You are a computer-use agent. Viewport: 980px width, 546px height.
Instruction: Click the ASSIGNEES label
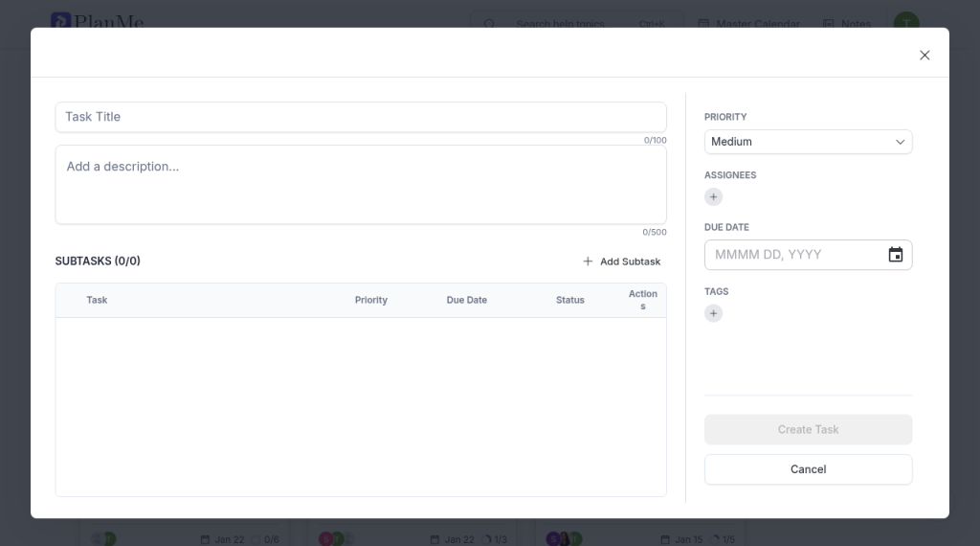[x=730, y=175]
